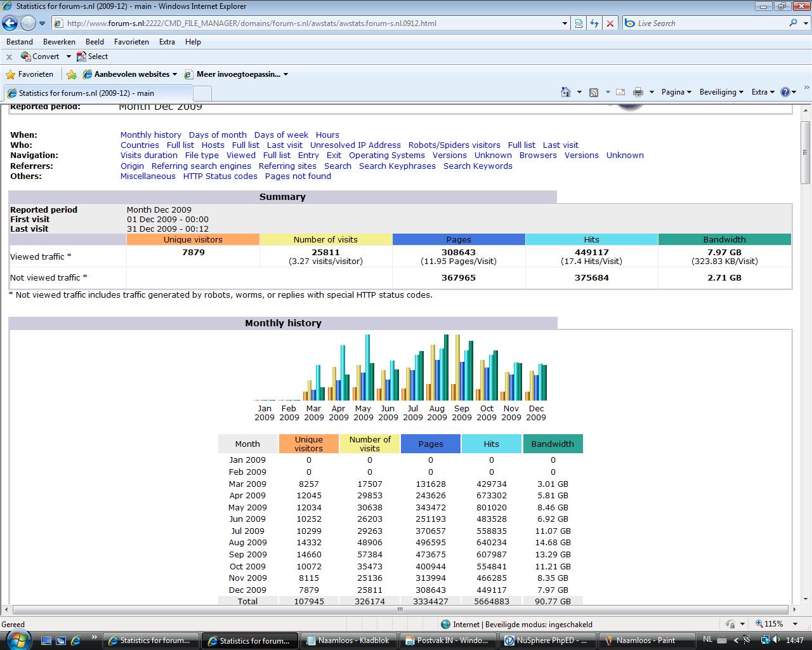Click the orange Unique visitors header
The width and height of the screenshot is (812, 650).
(x=193, y=239)
